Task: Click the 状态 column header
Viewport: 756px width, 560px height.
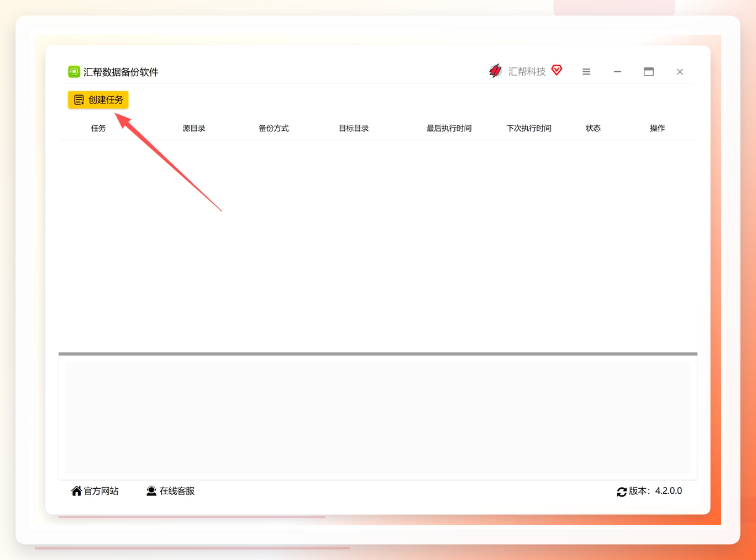Action: point(593,128)
